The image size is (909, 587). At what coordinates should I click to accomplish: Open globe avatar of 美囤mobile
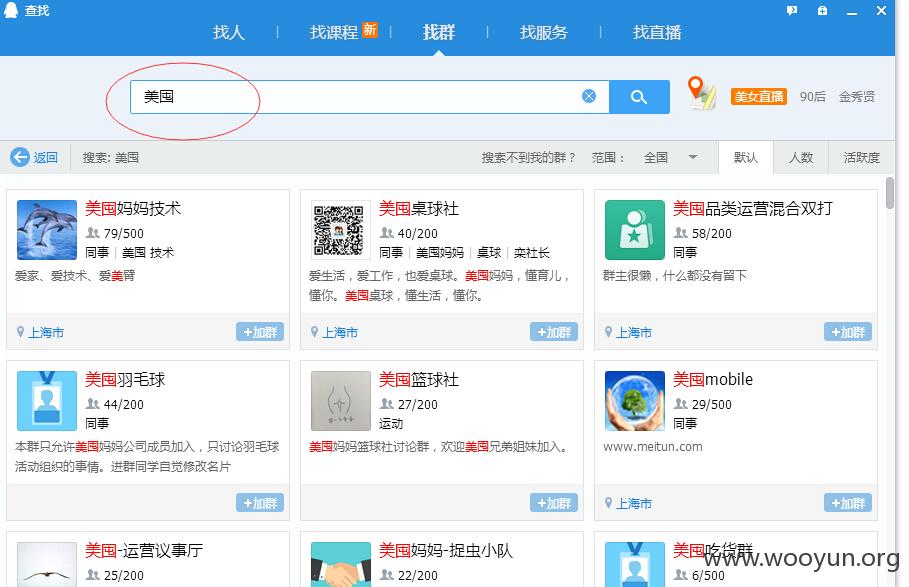(x=635, y=400)
